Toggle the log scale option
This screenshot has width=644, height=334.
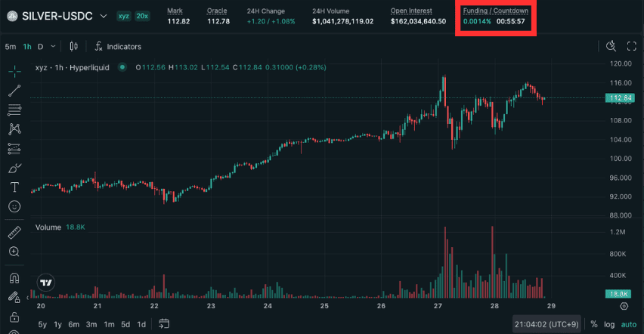tap(609, 324)
